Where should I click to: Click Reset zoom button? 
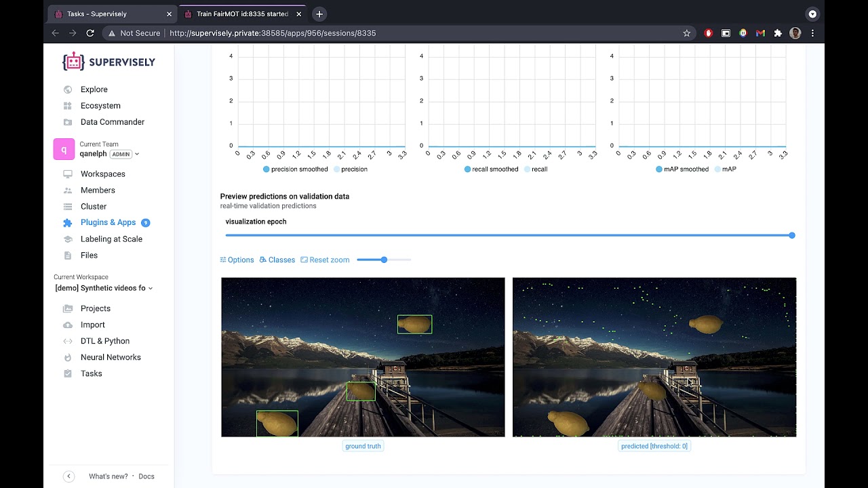[x=325, y=260]
